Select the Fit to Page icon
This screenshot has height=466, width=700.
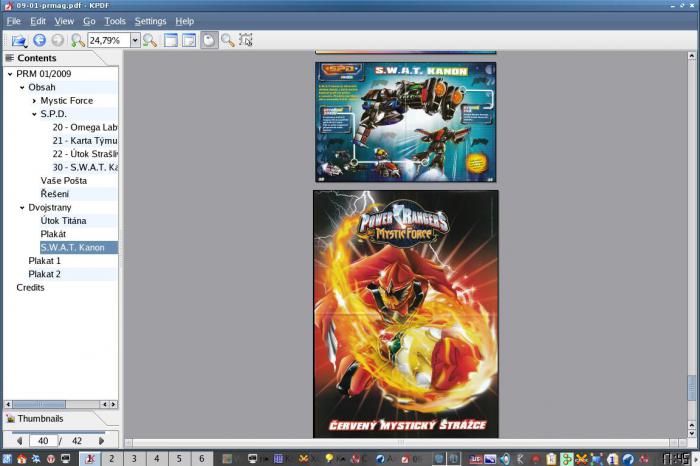click(189, 40)
